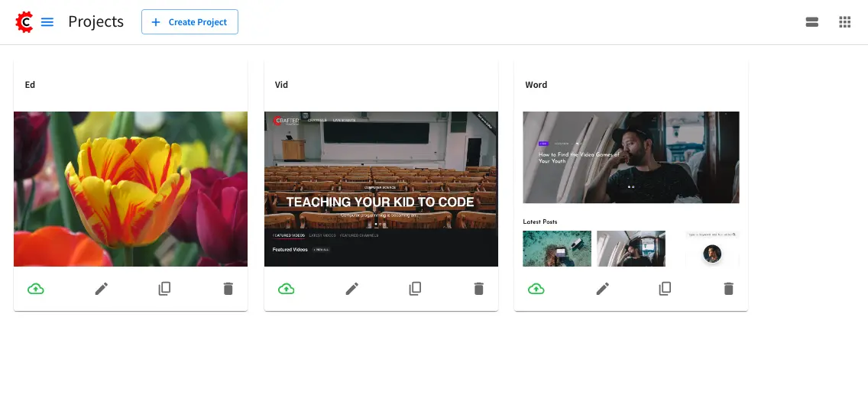Open the Vid project classroom thumbnail
The width and height of the screenshot is (868, 398).
[381, 189]
